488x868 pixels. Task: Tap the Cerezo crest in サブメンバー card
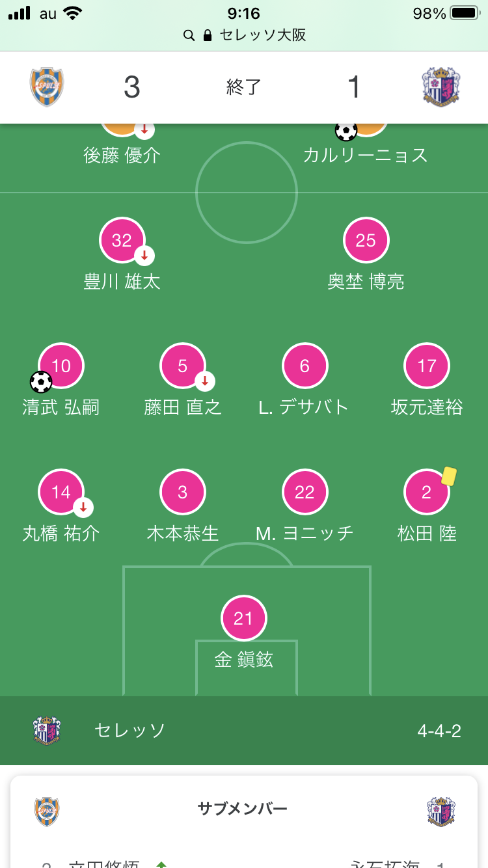(441, 811)
